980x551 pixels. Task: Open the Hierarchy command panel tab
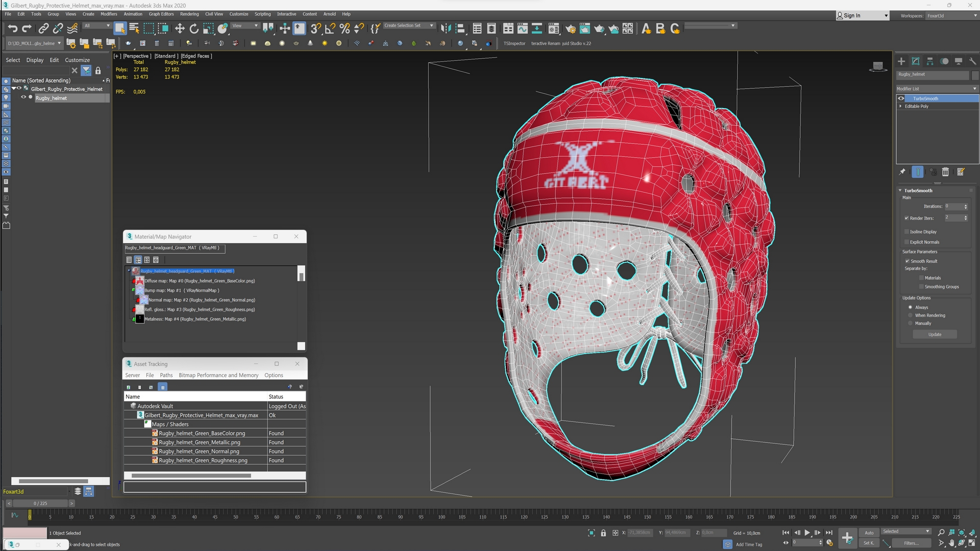click(930, 61)
